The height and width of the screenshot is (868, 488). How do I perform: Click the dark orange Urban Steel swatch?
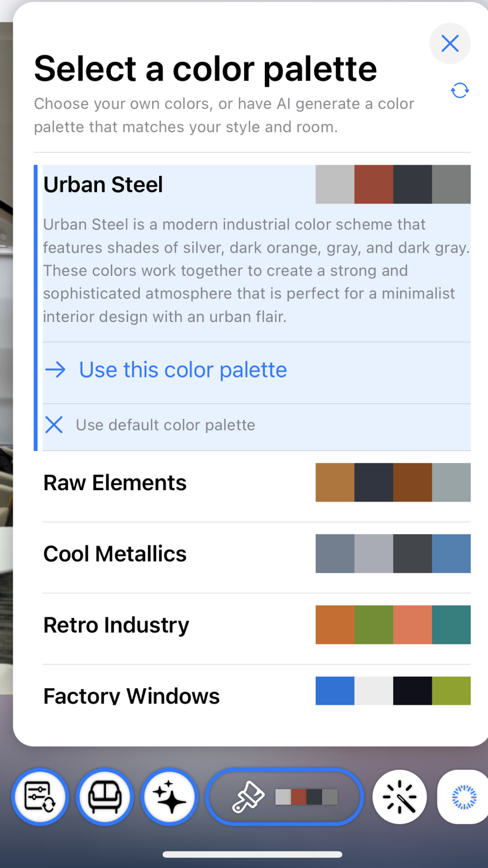[x=374, y=185]
